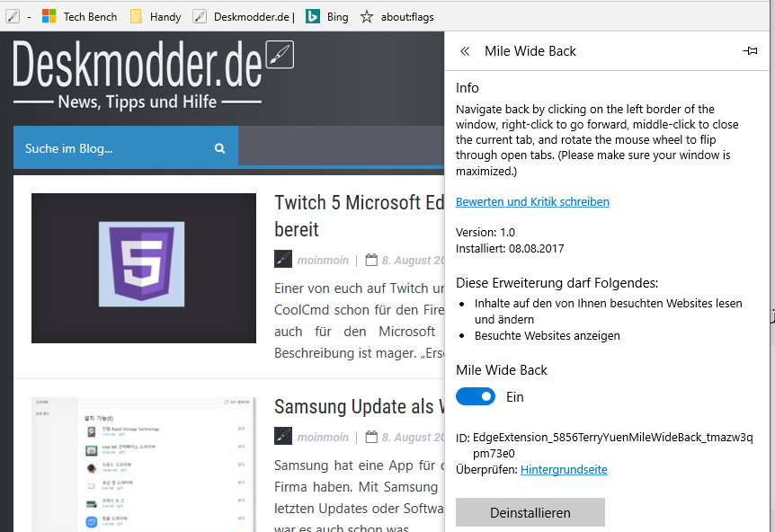Turn off the Mile Wide Back toggle

pyautogui.click(x=476, y=396)
